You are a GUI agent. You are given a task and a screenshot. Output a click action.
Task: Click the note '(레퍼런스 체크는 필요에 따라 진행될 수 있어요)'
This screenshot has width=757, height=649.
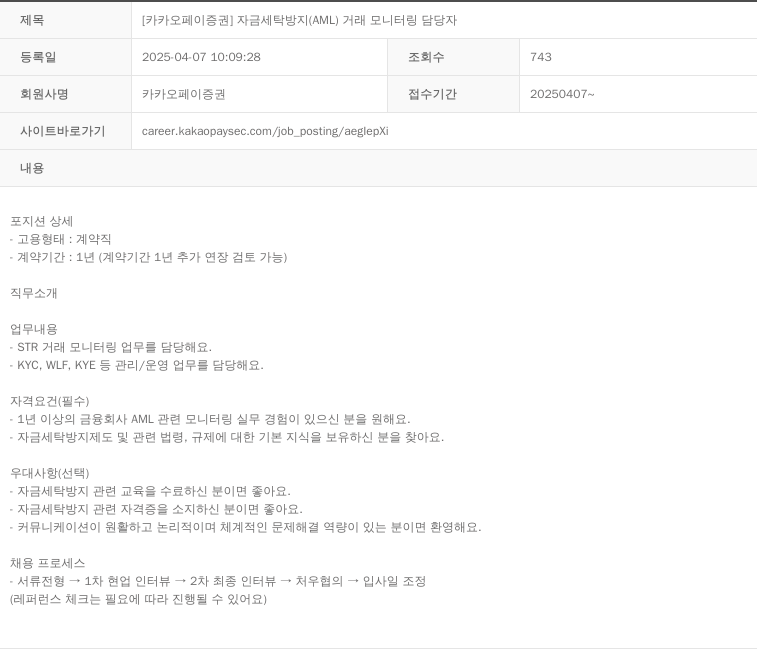pos(139,599)
